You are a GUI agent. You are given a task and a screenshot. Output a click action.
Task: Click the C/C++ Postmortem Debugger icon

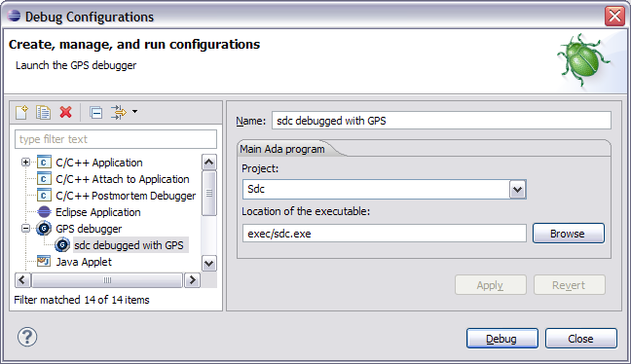pos(44,195)
